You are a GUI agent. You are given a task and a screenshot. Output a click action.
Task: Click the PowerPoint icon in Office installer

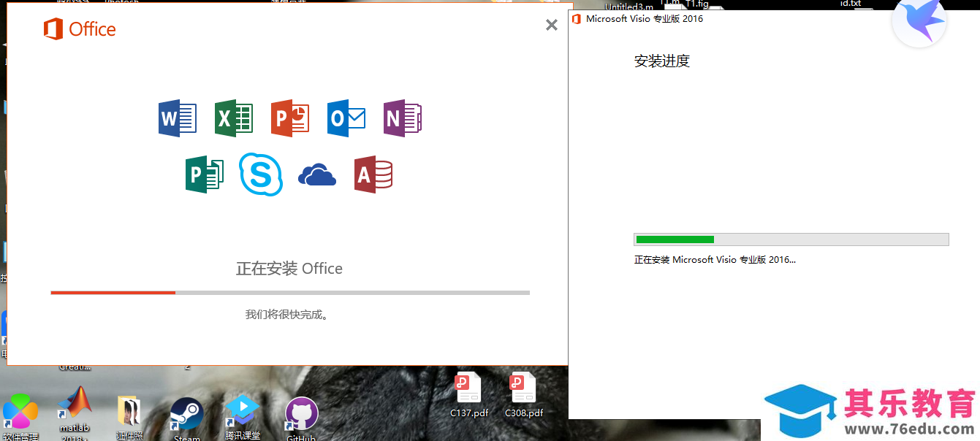(x=290, y=118)
